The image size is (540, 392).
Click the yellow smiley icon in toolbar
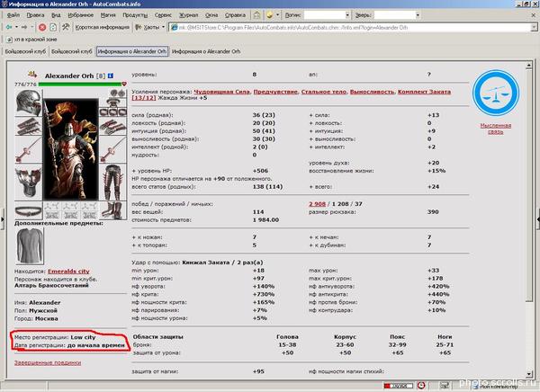(270, 15)
